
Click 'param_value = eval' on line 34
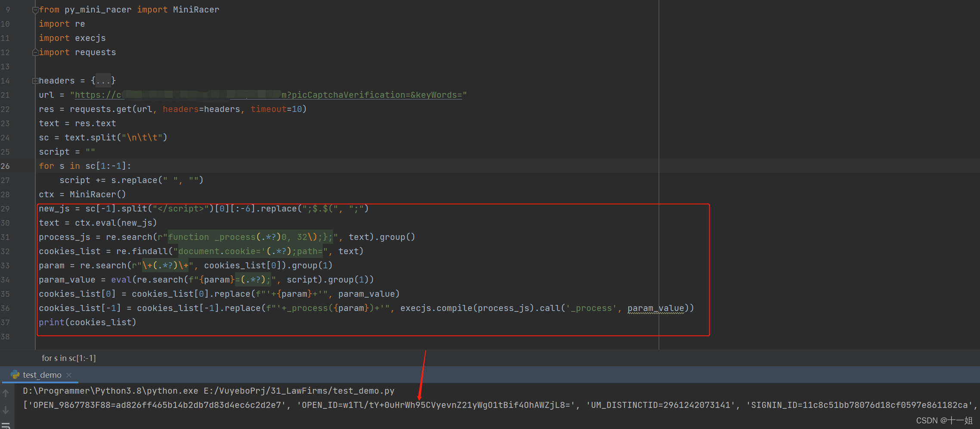85,280
